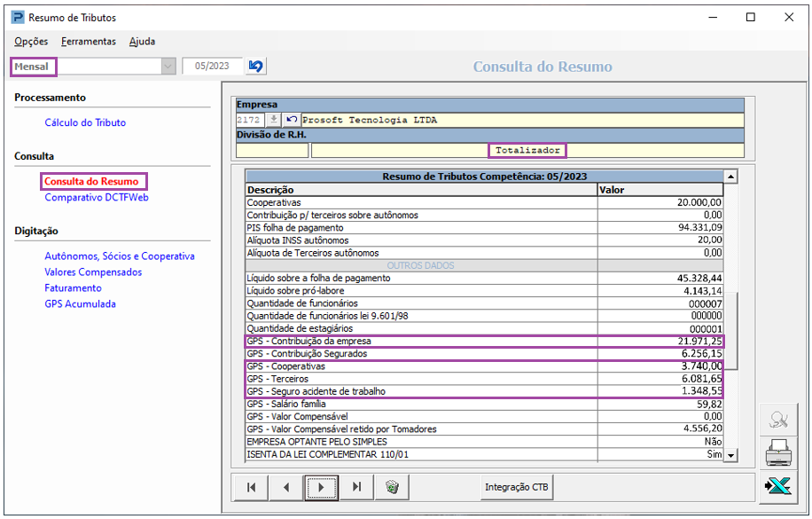Click the company search download icon
Viewport: 812px width, 519px height.
pos(273,120)
